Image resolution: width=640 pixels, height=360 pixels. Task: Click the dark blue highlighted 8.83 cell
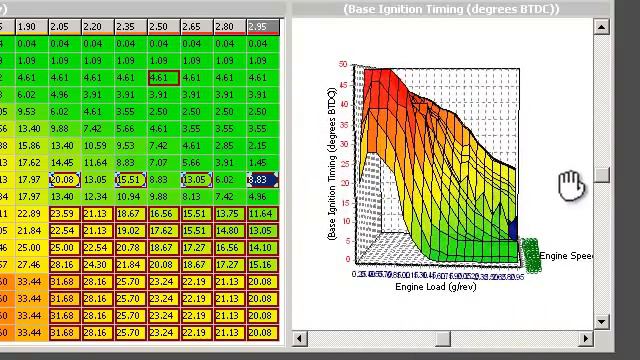(263, 180)
